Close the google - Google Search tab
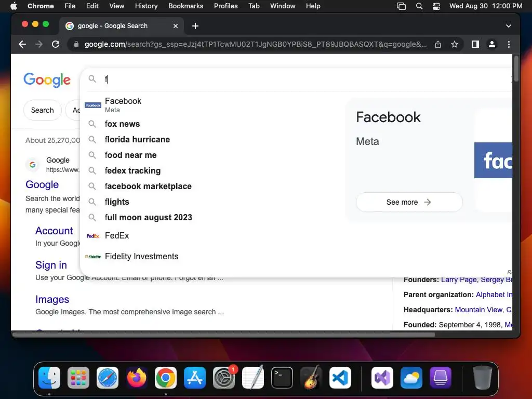Screen dimensions: 532x399 pyautogui.click(x=176, y=26)
